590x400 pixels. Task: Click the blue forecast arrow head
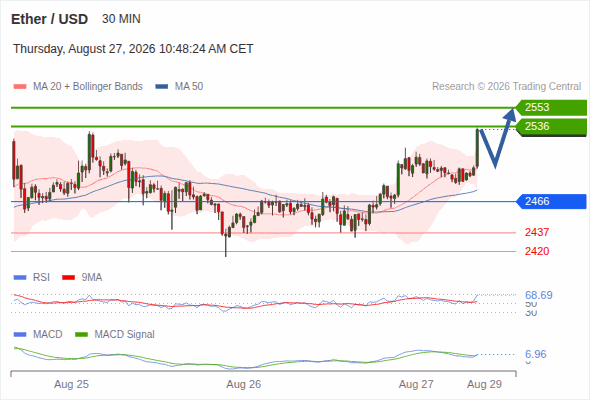click(511, 114)
